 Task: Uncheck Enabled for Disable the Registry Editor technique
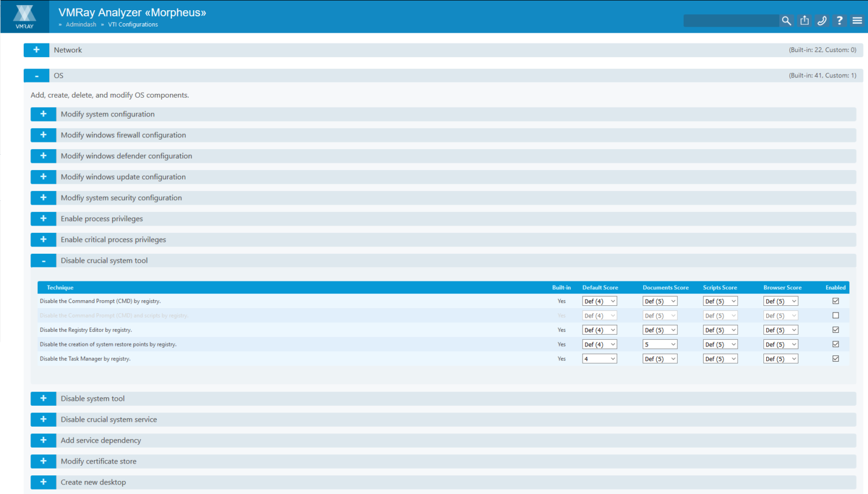[835, 330]
